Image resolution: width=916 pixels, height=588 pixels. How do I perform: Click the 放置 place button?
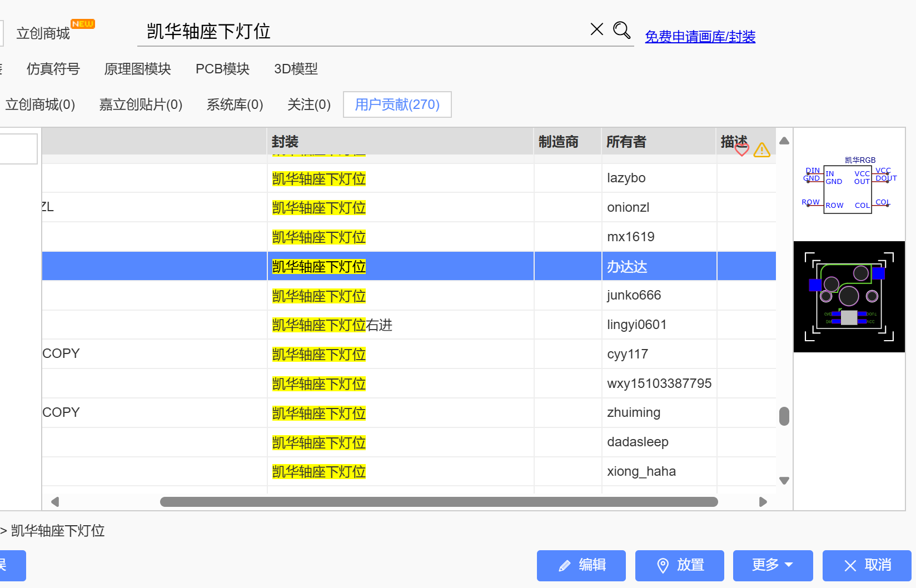[x=680, y=566]
